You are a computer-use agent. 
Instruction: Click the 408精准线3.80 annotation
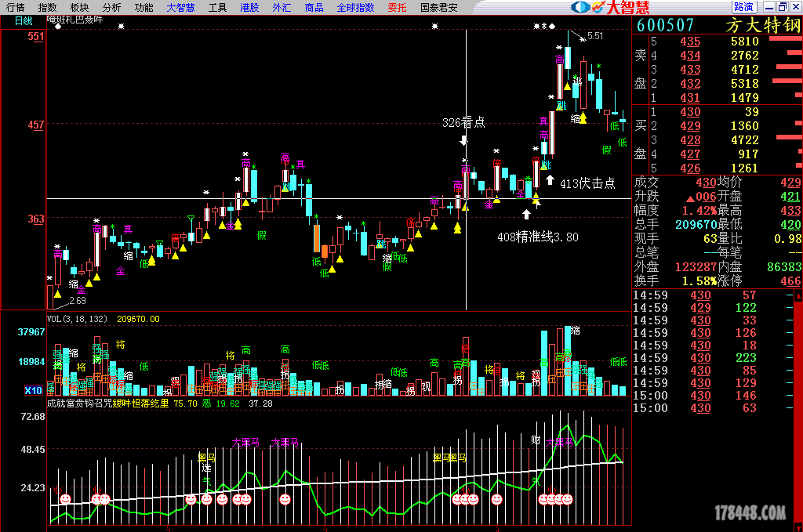pyautogui.click(x=538, y=237)
